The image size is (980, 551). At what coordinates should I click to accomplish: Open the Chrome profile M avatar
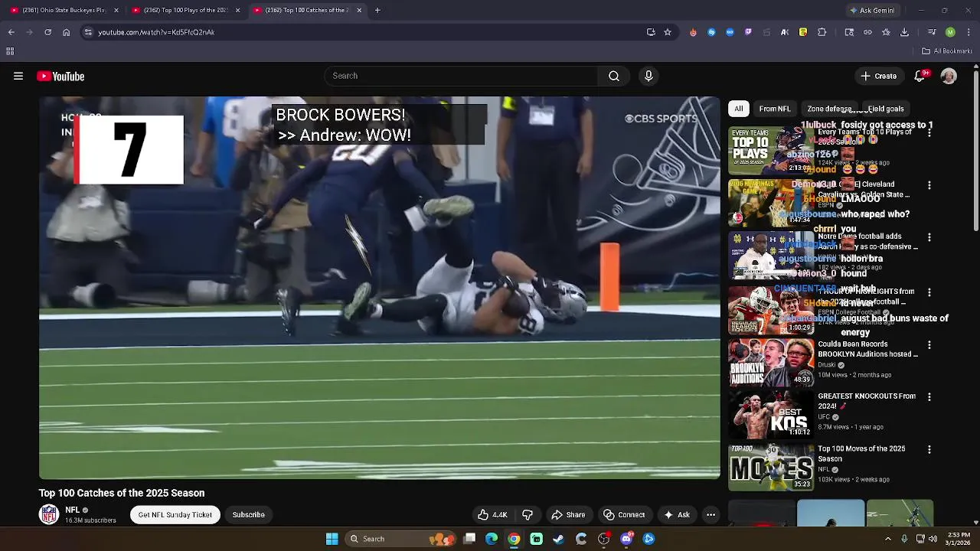click(x=950, y=32)
